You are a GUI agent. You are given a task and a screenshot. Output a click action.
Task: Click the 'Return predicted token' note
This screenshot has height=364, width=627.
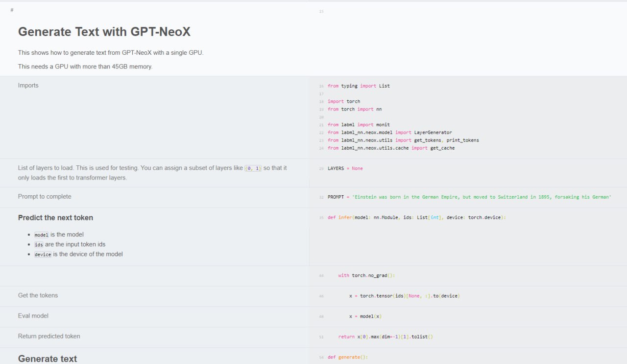tap(49, 336)
